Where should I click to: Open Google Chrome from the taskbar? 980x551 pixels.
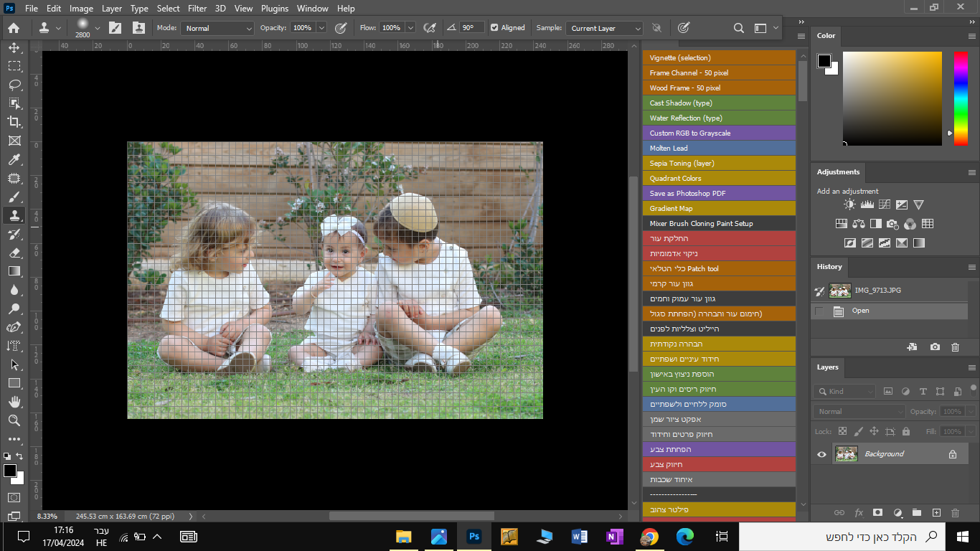click(x=649, y=537)
